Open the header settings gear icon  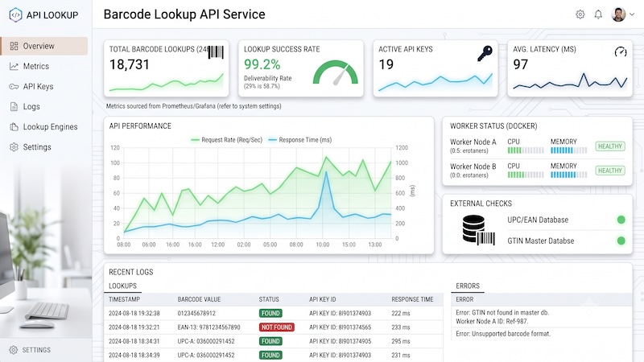(x=580, y=14)
